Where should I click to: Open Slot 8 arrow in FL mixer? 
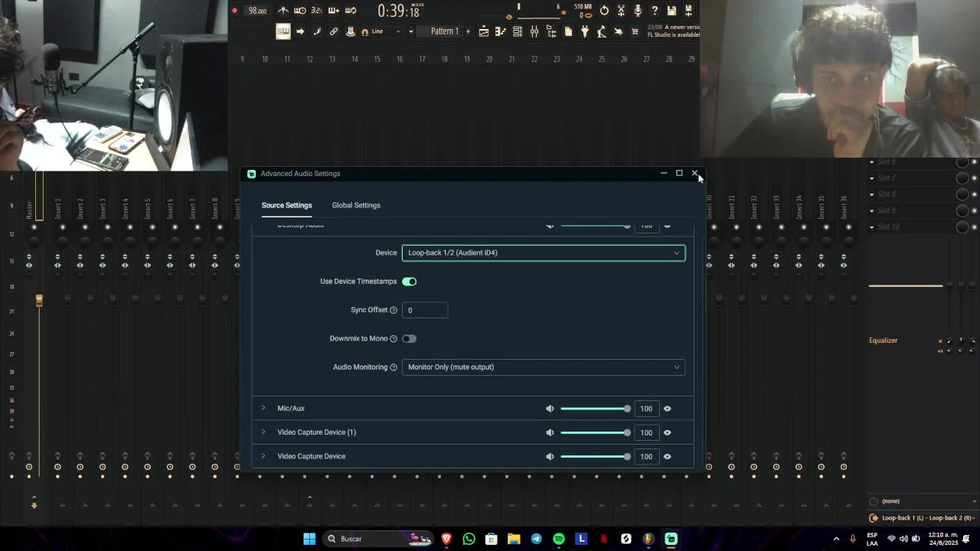click(871, 194)
